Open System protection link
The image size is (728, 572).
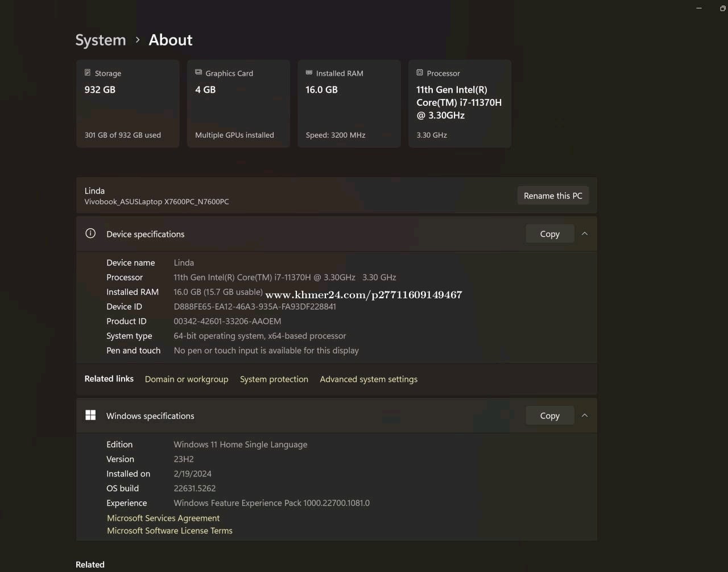point(274,379)
